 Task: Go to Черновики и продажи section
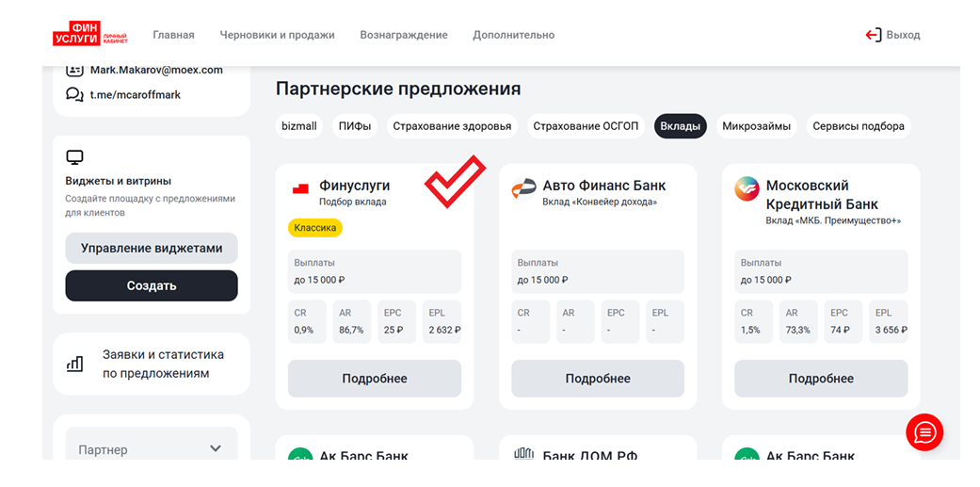(277, 35)
